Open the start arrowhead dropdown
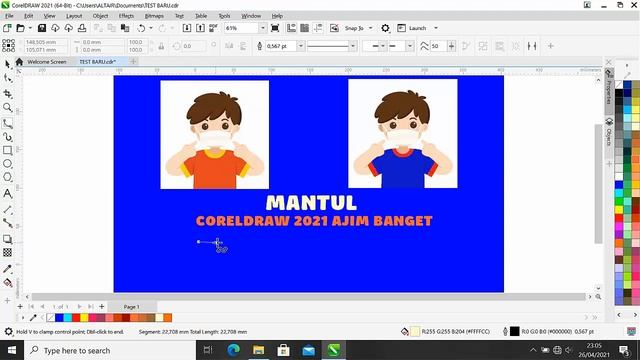Image resolution: width=640 pixels, height=360 pixels. point(383,46)
